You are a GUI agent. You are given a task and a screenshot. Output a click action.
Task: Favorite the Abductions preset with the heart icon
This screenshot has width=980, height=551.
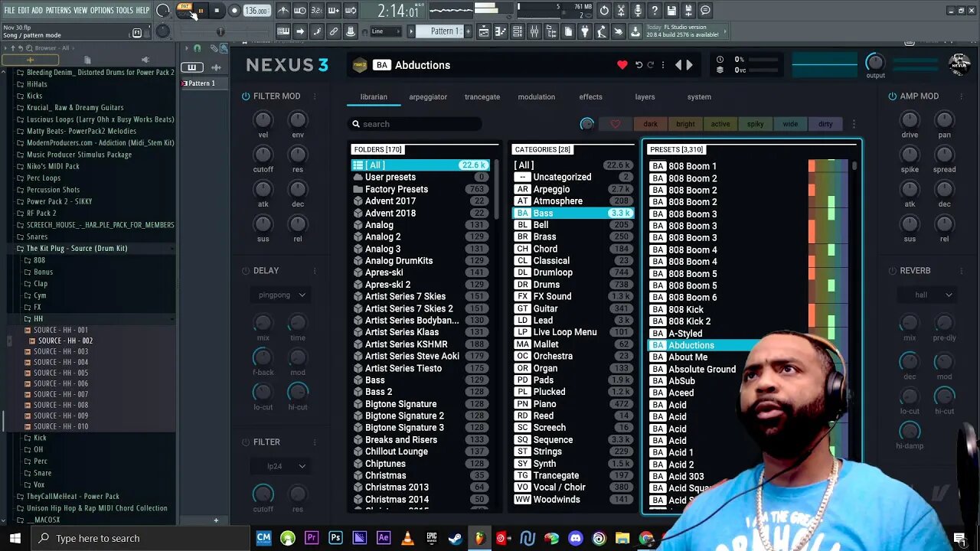click(622, 65)
